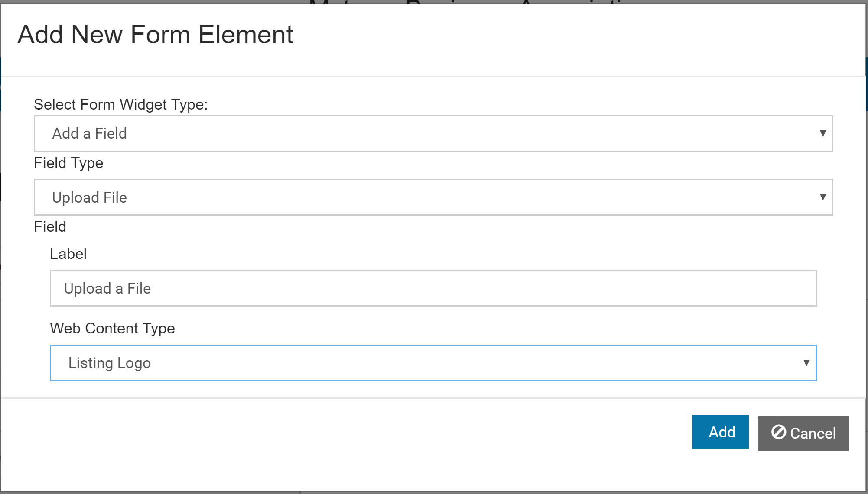868x494 pixels.
Task: Select the Upload File value text
Action: click(89, 197)
